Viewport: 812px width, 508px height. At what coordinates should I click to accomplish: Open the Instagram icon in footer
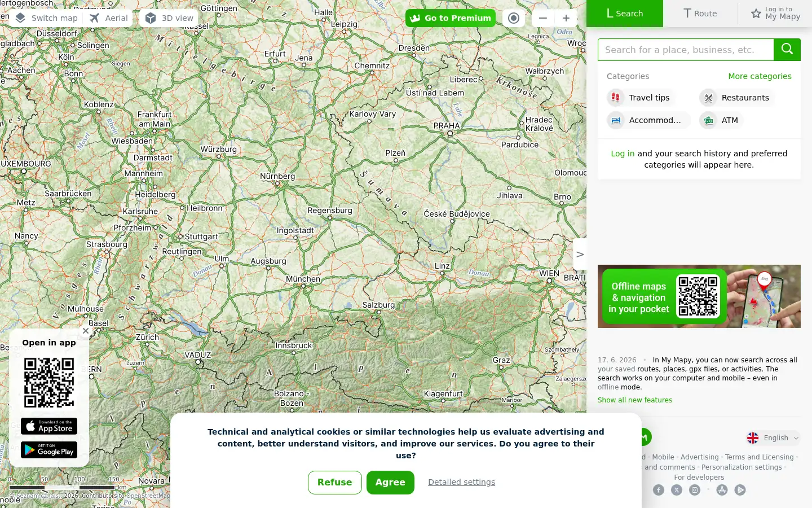coord(695,490)
